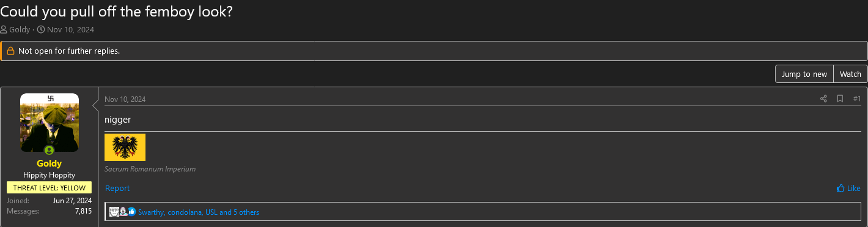Click the blue like reaction icon in the reactions bar

pyautogui.click(x=131, y=212)
